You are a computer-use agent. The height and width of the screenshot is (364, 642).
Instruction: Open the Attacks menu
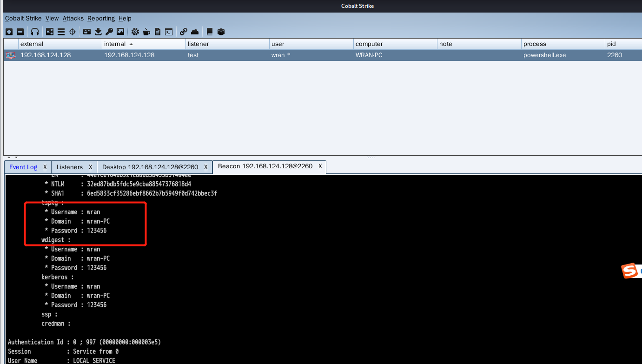[73, 19]
